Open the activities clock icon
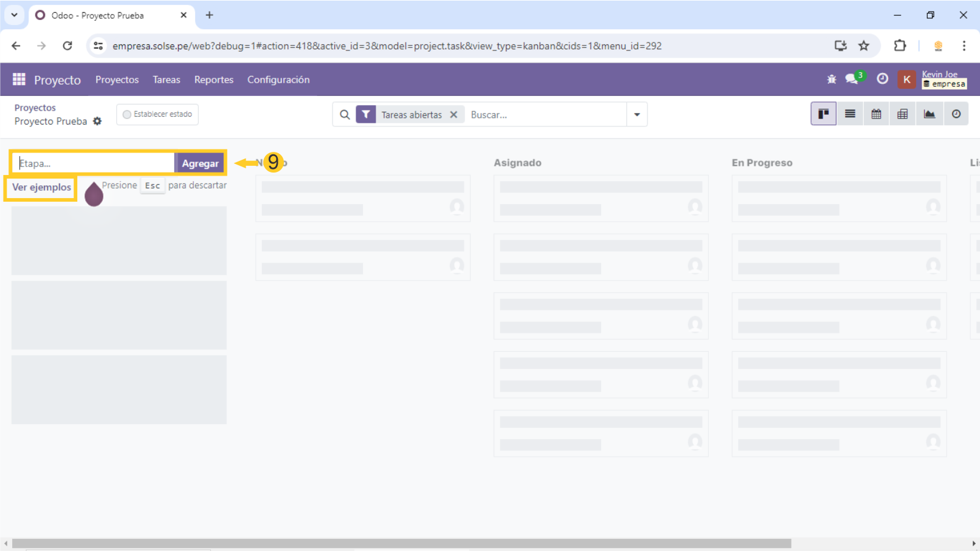Image resolution: width=980 pixels, height=551 pixels. (882, 79)
